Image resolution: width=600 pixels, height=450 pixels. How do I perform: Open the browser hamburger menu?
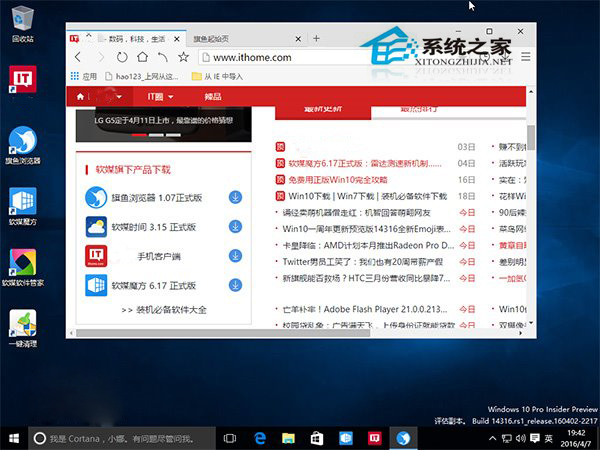click(526, 57)
